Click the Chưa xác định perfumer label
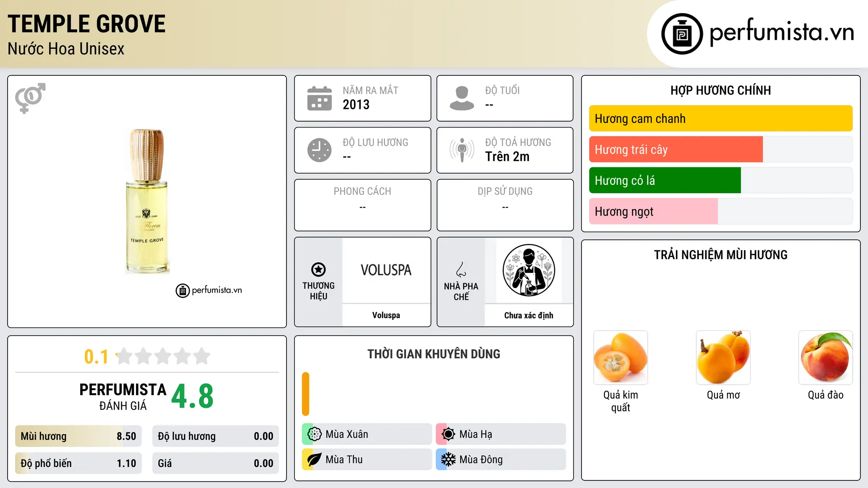This screenshot has height=488, width=868. click(529, 316)
